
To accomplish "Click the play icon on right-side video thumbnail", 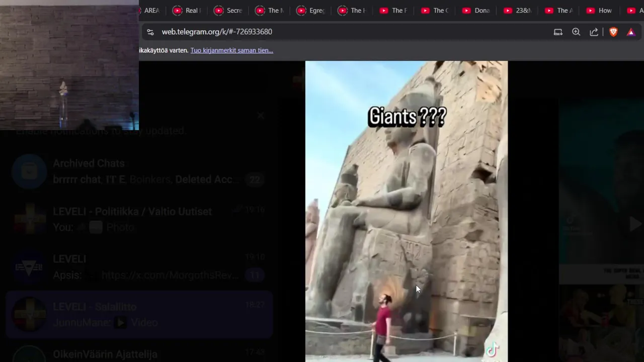I will coord(635,224).
